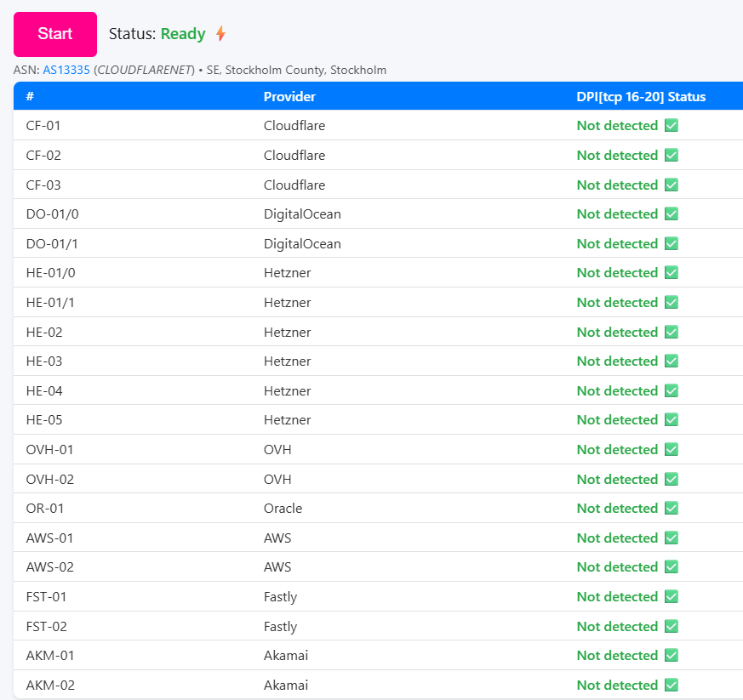
Task: Select the HE-05 row ID
Action: (44, 420)
